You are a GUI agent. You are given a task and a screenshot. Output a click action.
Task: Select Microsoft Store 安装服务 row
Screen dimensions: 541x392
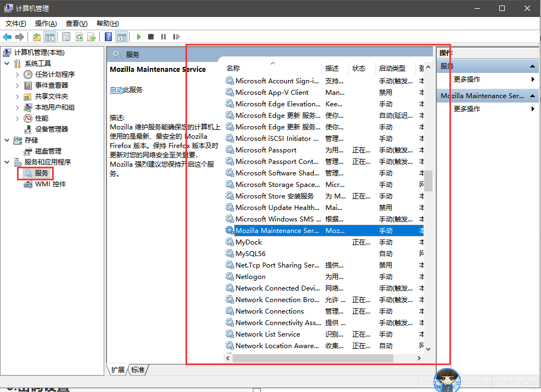324,196
